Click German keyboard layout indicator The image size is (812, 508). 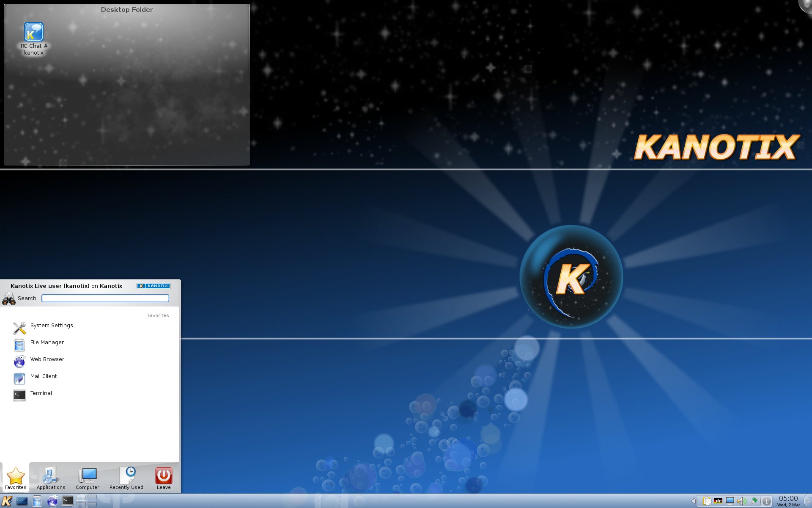pos(718,501)
